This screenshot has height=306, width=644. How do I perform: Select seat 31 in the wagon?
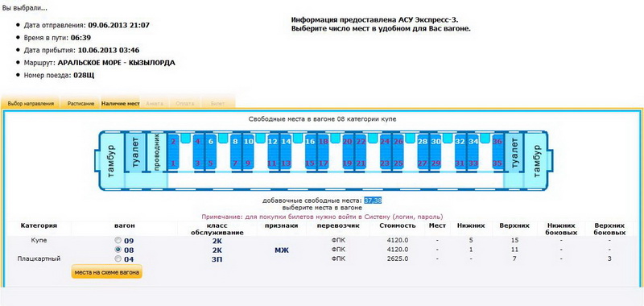460,163
